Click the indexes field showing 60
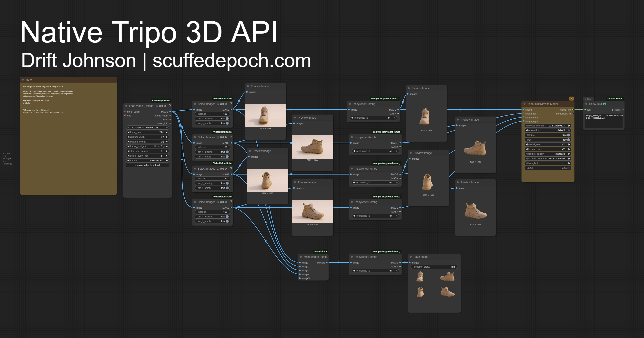Image resolution: width=644 pixels, height=338 pixels. pos(212,147)
